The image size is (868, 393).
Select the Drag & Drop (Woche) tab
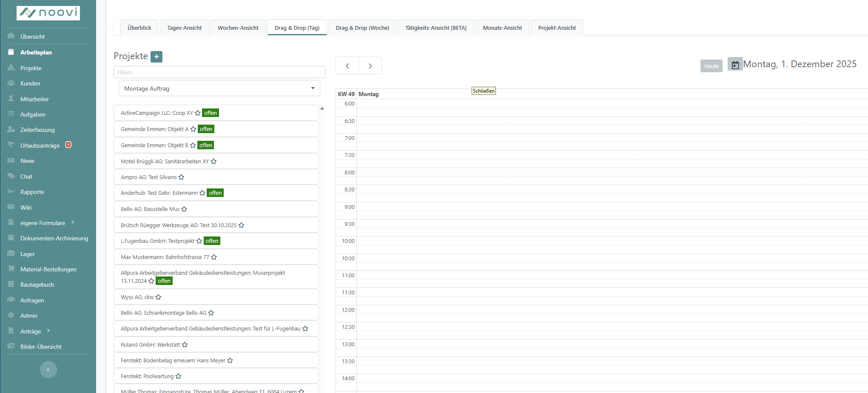click(x=362, y=28)
